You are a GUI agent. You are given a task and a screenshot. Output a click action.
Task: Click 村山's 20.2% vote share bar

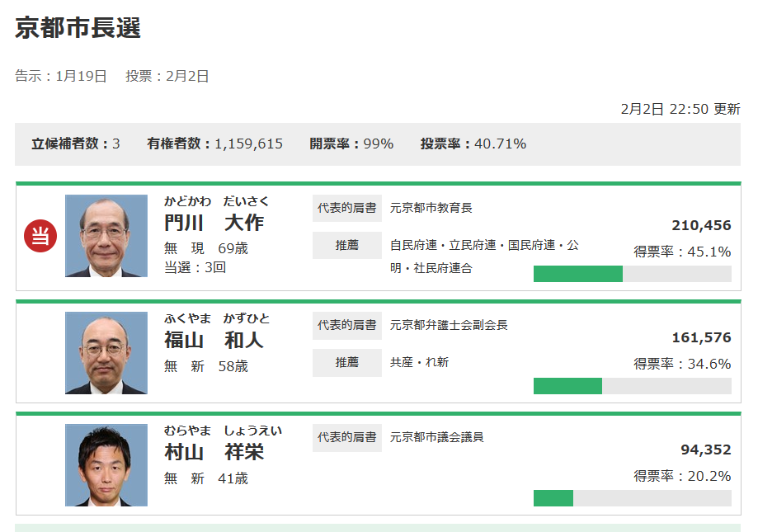click(633, 497)
